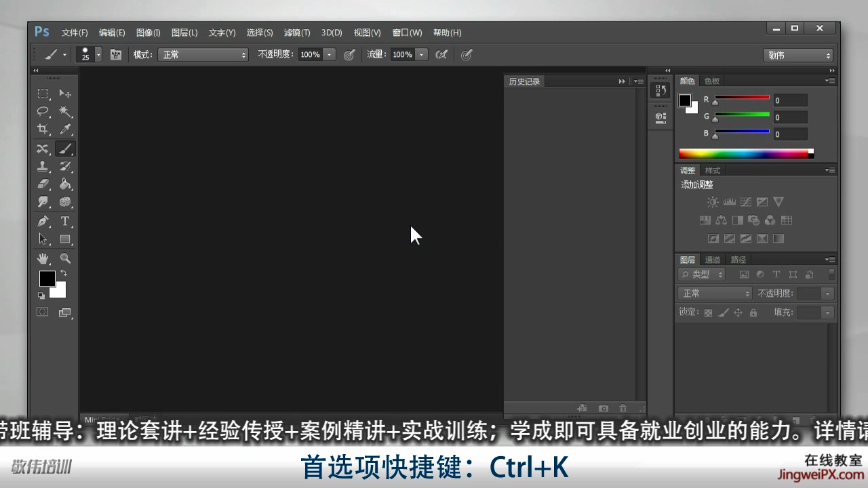Toggle lock image pixels
The image size is (868, 488).
pos(723,312)
